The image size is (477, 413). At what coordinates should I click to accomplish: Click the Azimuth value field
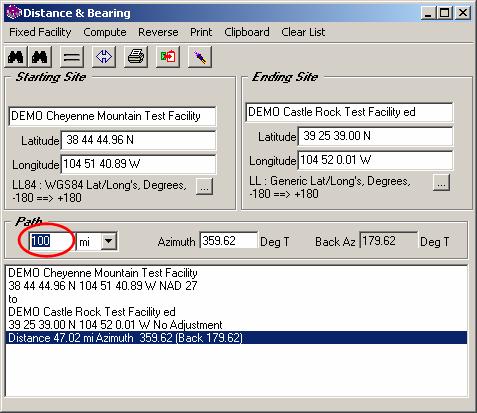pos(228,240)
